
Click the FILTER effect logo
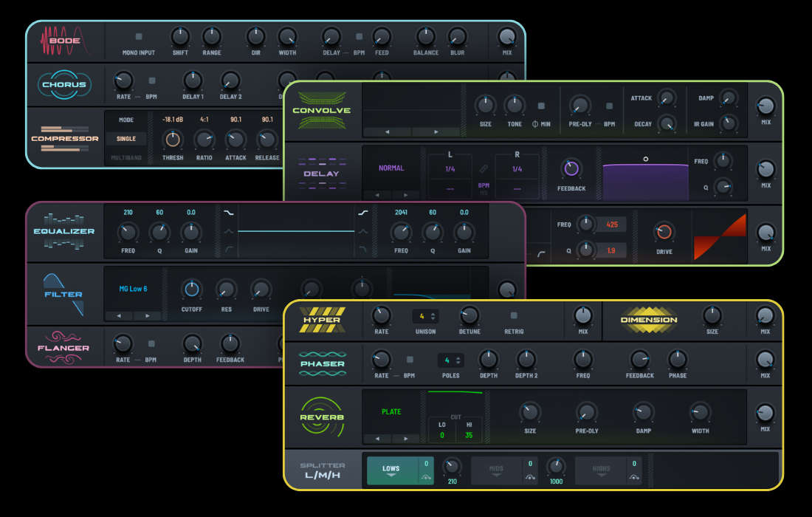[63, 294]
